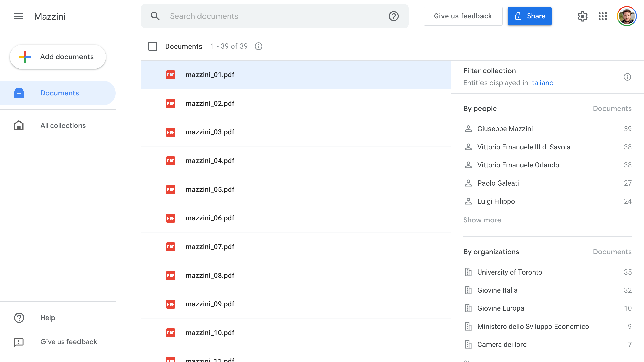Image resolution: width=644 pixels, height=362 pixels.
Task: Open the hamburger main menu
Action: 18,16
